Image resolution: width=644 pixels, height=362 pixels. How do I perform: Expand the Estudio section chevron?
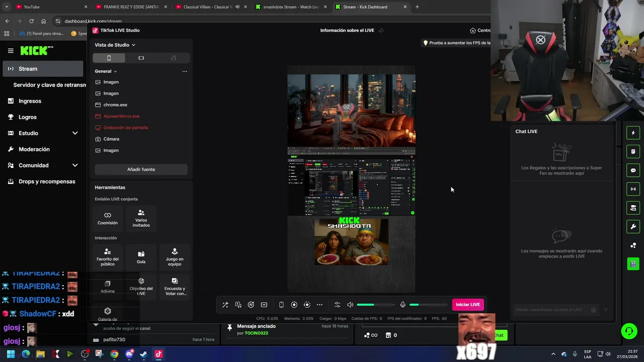coord(75,133)
